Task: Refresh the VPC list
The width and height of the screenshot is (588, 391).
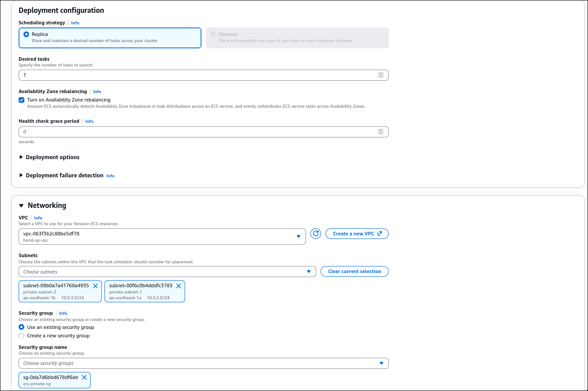Action: (315, 234)
